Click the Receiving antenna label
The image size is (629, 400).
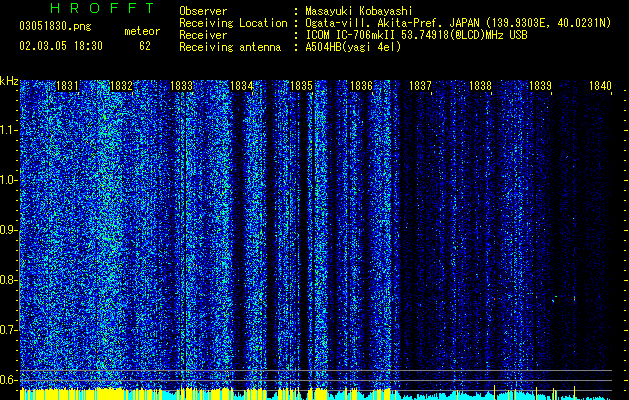[x=230, y=47]
